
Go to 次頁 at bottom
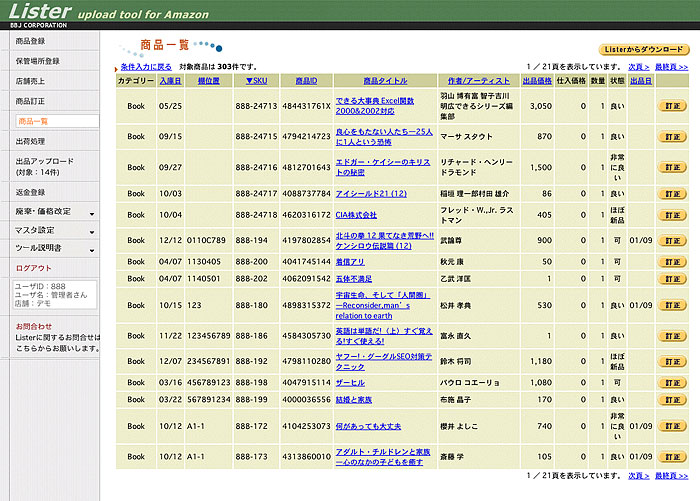tap(638, 476)
